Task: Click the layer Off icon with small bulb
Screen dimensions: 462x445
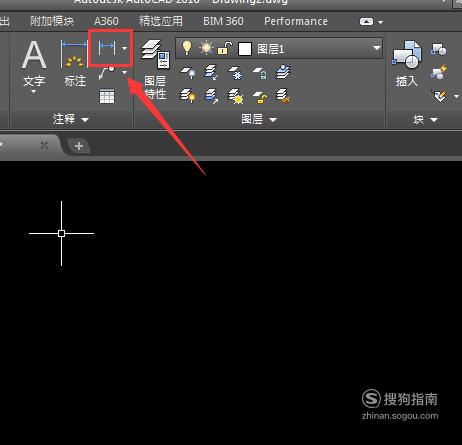Action: (x=188, y=72)
